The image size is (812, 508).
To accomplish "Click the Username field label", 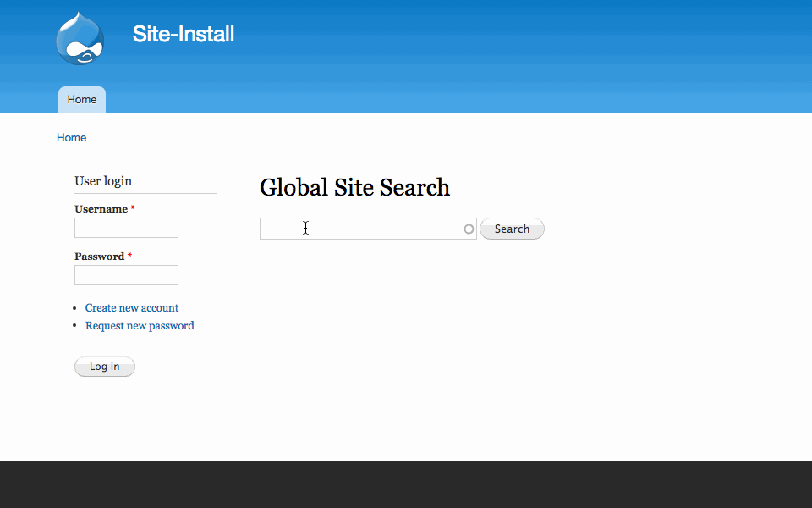I will (101, 209).
